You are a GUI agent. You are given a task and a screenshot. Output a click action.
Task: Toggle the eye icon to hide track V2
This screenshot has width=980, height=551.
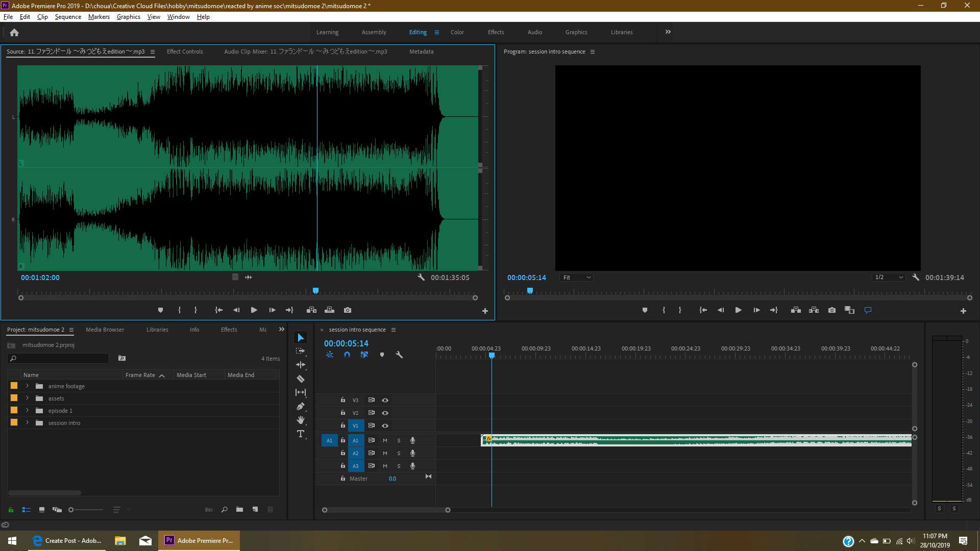(x=385, y=413)
